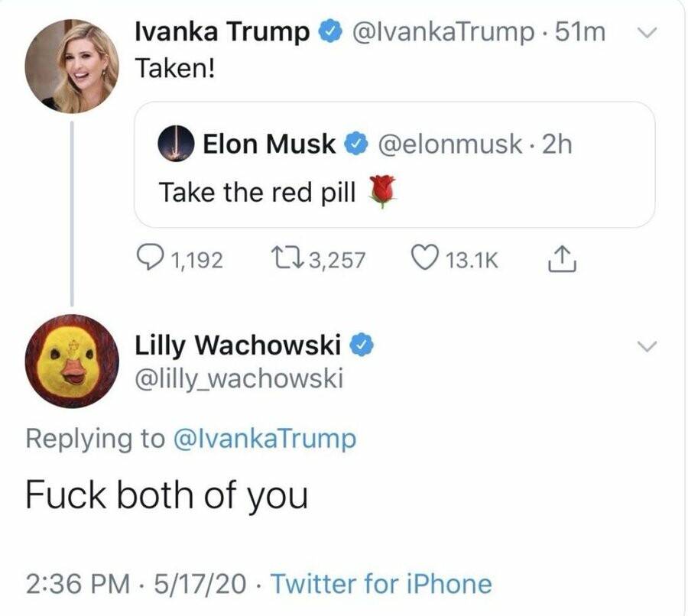Open the Twitter for iPhone source link

click(x=381, y=584)
